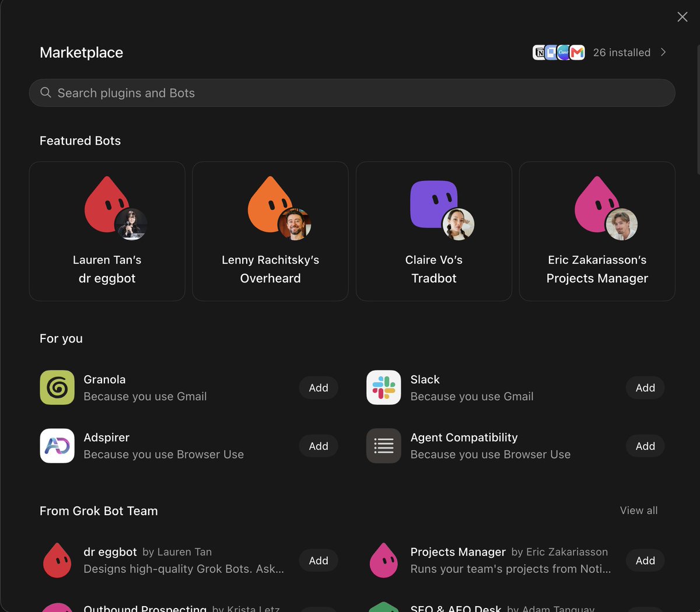The width and height of the screenshot is (700, 612).
Task: Open the 26 installed list
Action: point(621,53)
